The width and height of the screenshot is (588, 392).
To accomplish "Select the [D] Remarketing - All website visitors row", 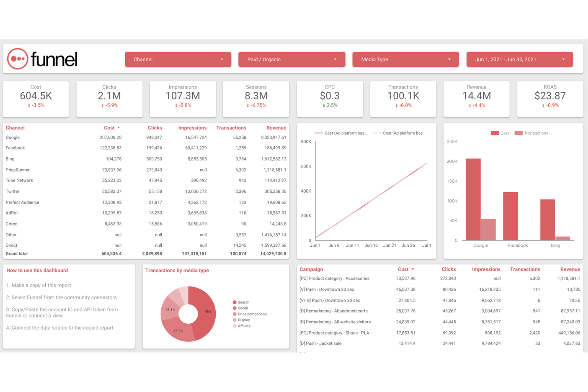I will point(440,322).
